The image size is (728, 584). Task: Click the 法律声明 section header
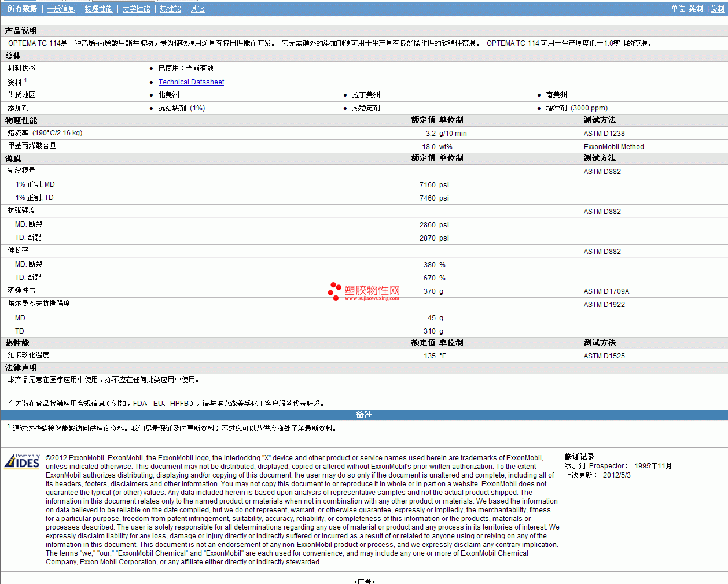21,368
